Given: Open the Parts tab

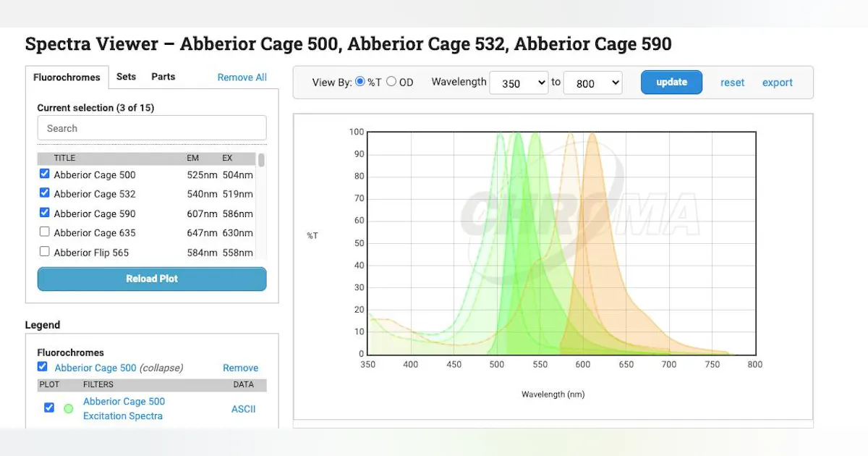Looking at the screenshot, I should click(163, 77).
